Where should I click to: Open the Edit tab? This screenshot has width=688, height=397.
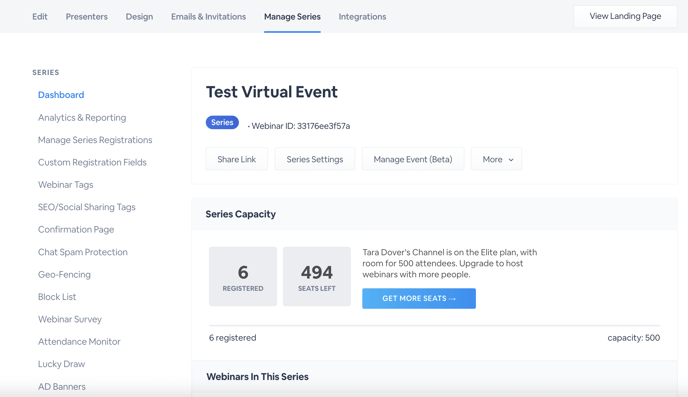click(x=39, y=17)
